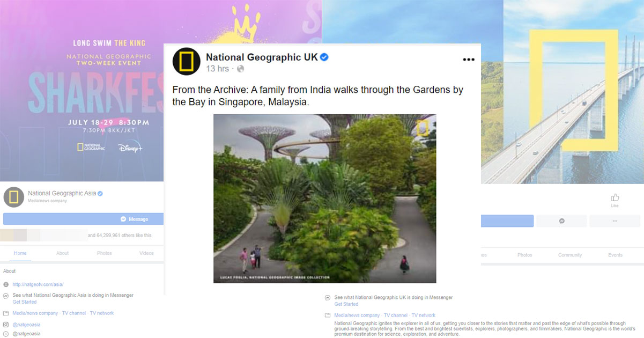Click the Message button on Asia page

[83, 219]
